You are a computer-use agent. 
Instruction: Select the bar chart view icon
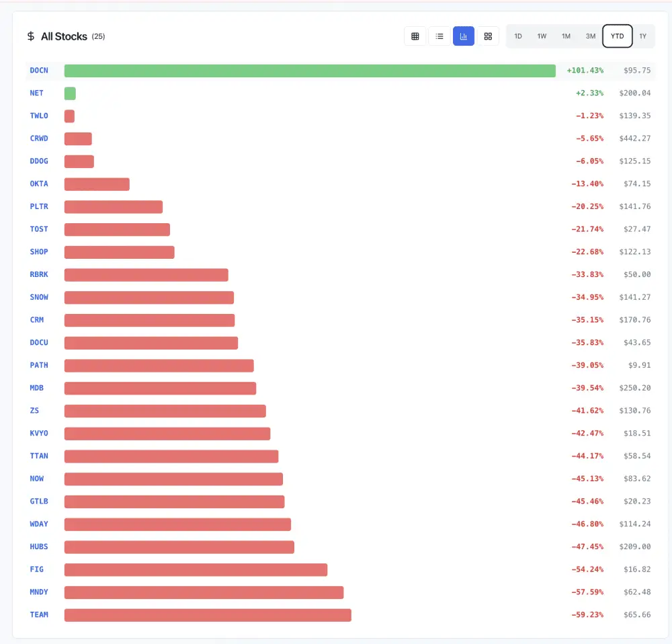pos(464,36)
